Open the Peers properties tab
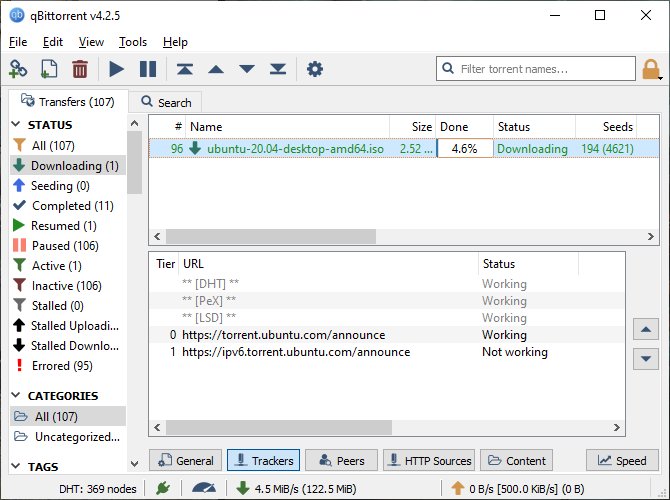The image size is (670, 500). (341, 460)
